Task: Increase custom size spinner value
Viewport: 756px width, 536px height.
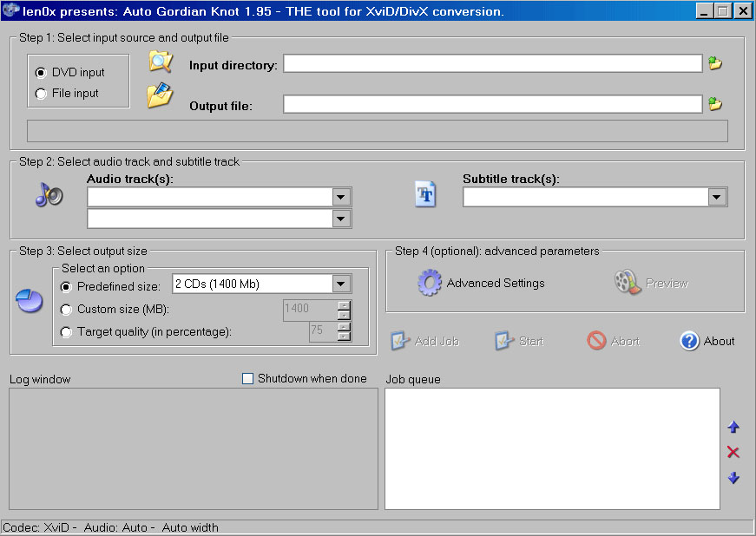Action: coord(345,305)
